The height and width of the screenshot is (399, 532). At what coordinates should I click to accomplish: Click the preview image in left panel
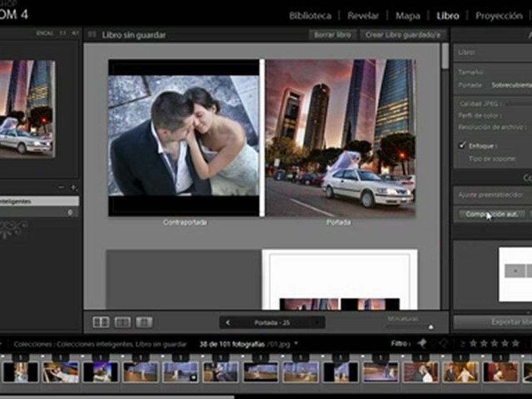click(x=27, y=109)
